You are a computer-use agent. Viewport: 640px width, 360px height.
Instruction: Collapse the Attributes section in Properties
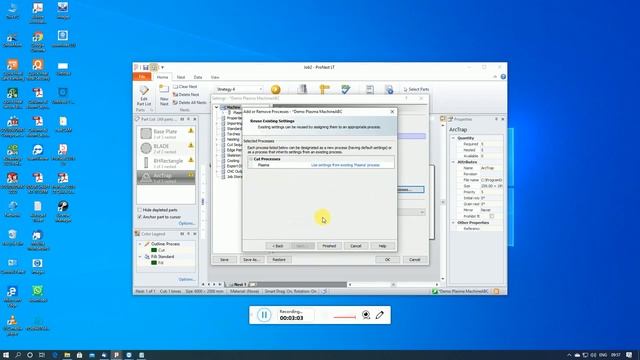(453, 162)
